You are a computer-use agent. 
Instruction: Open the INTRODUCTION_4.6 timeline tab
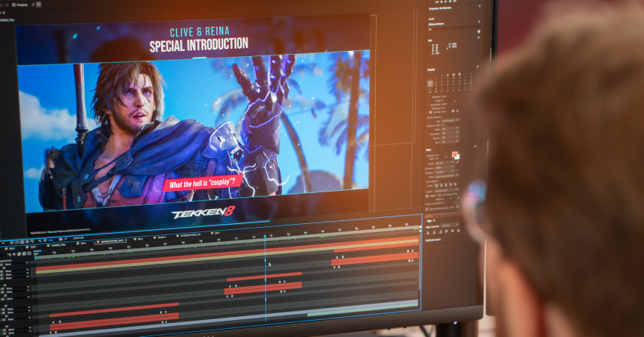point(188,235)
